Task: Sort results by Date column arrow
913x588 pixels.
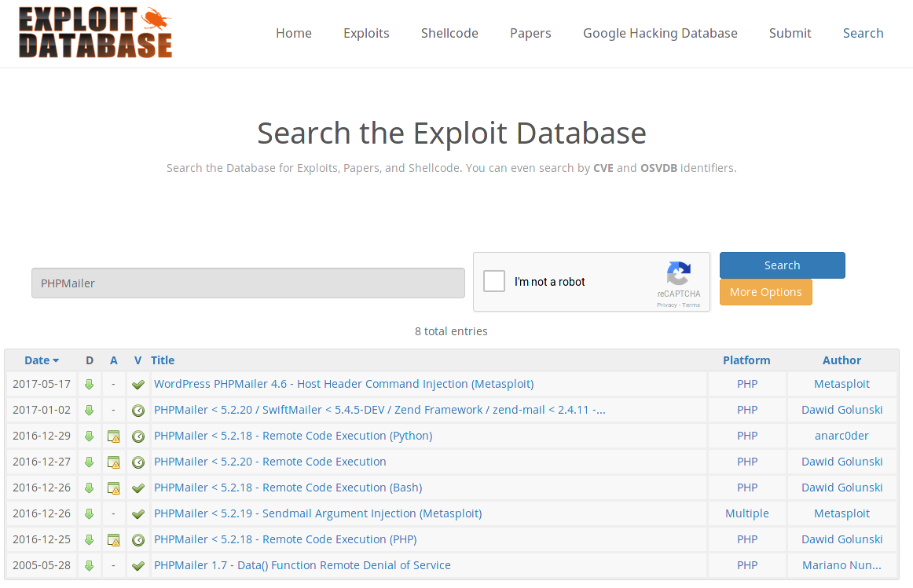Action: pos(56,360)
